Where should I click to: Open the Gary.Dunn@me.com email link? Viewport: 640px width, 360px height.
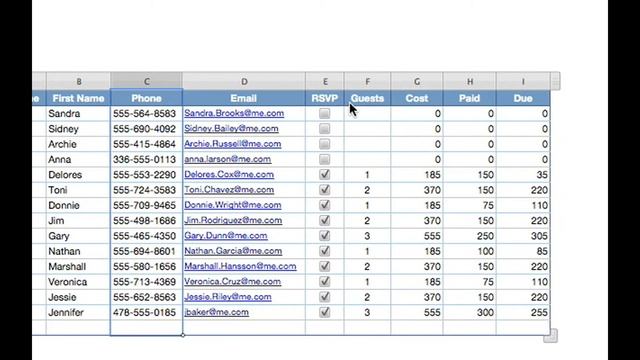226,236
